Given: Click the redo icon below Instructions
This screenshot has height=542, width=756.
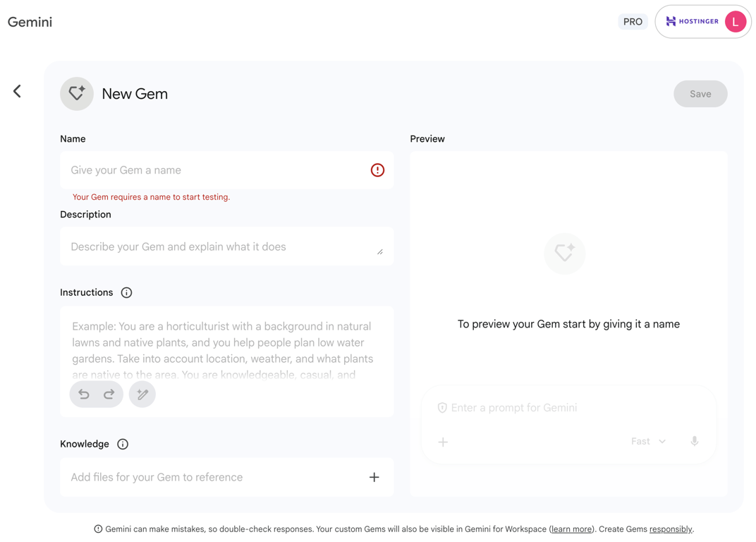Looking at the screenshot, I should 108,394.
